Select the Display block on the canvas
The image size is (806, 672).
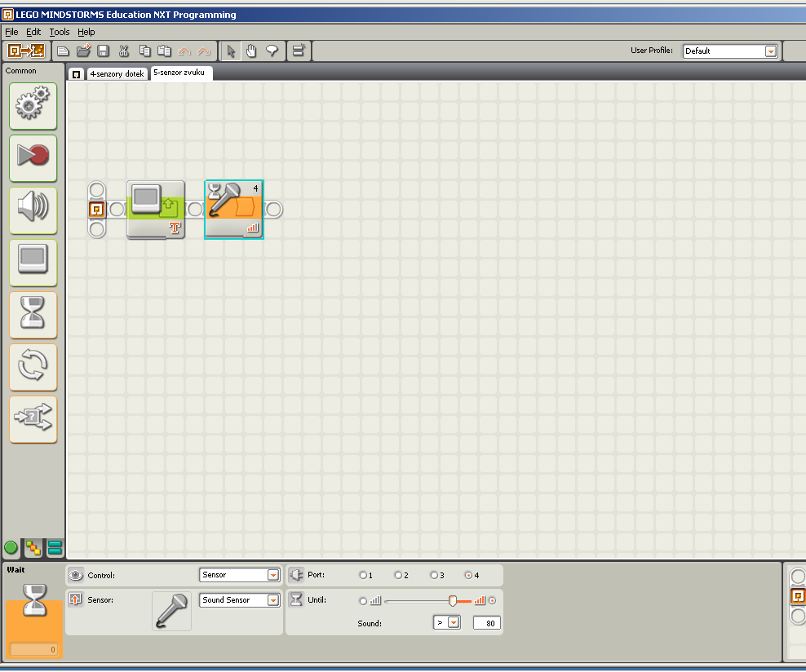click(x=156, y=210)
